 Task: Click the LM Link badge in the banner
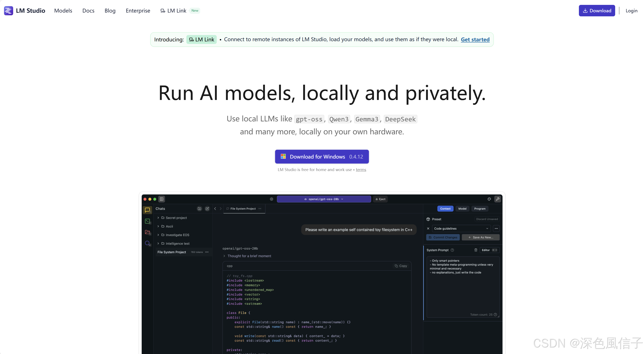(201, 39)
